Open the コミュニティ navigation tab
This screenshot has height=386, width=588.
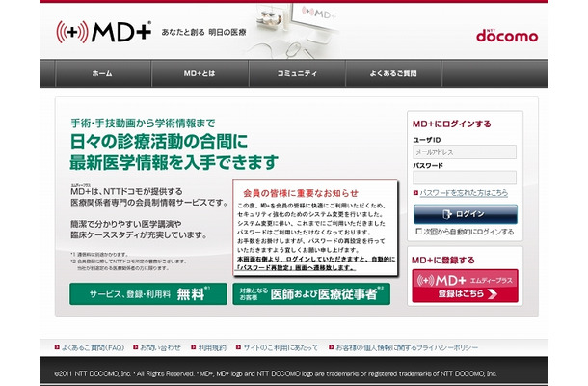tap(297, 73)
